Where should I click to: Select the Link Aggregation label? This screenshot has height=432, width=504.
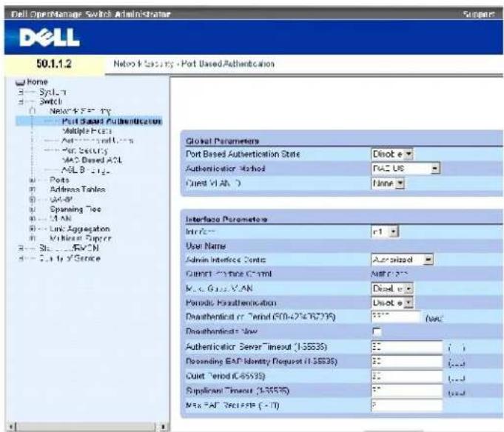click(x=80, y=229)
